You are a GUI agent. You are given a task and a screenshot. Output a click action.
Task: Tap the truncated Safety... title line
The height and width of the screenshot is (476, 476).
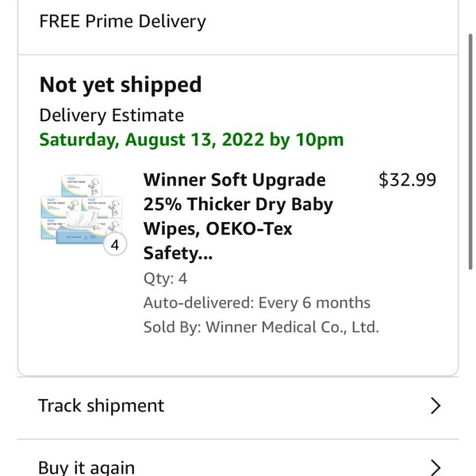coord(178,254)
